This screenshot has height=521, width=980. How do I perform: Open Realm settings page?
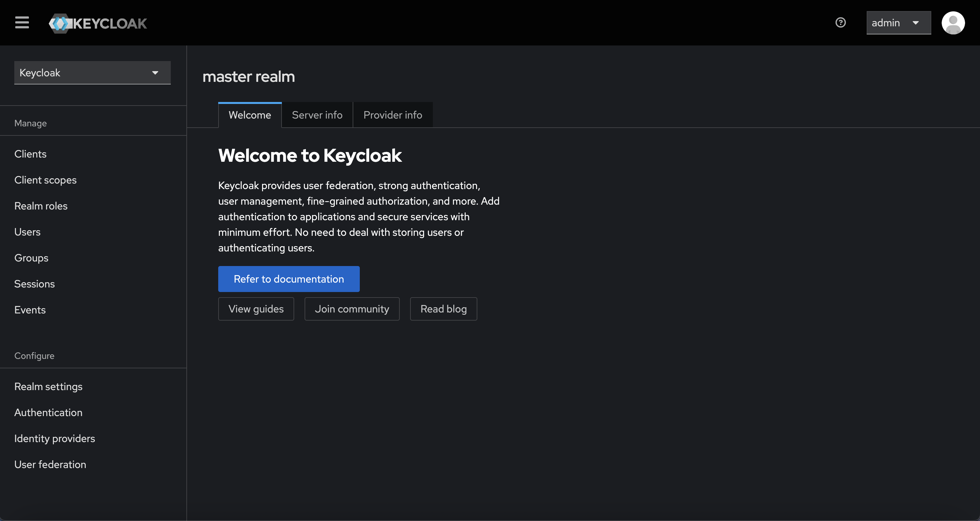[48, 387]
